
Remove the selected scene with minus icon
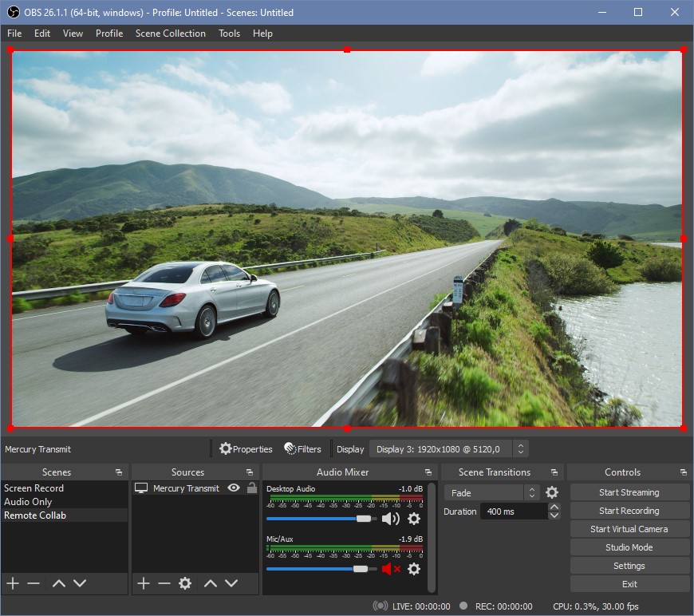pos(34,583)
